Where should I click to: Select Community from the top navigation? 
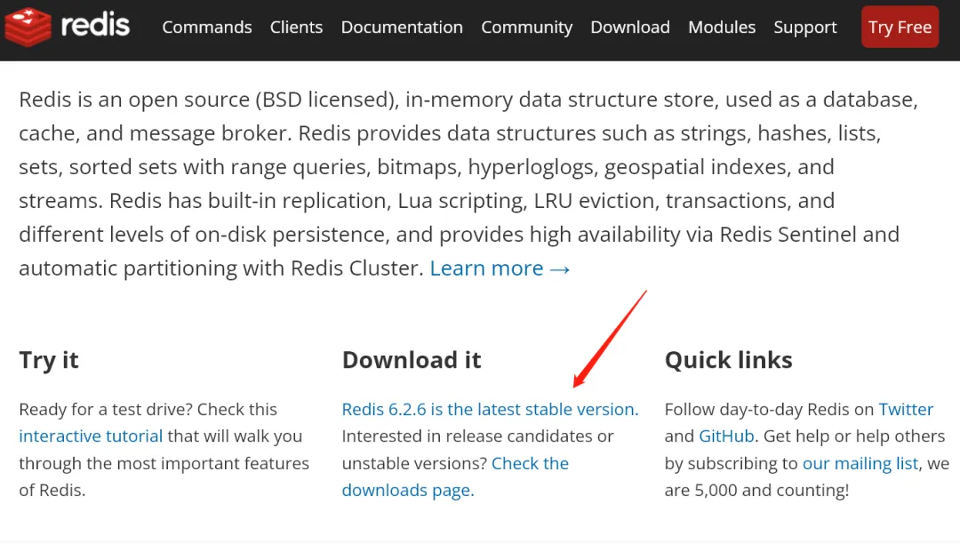pos(526,28)
